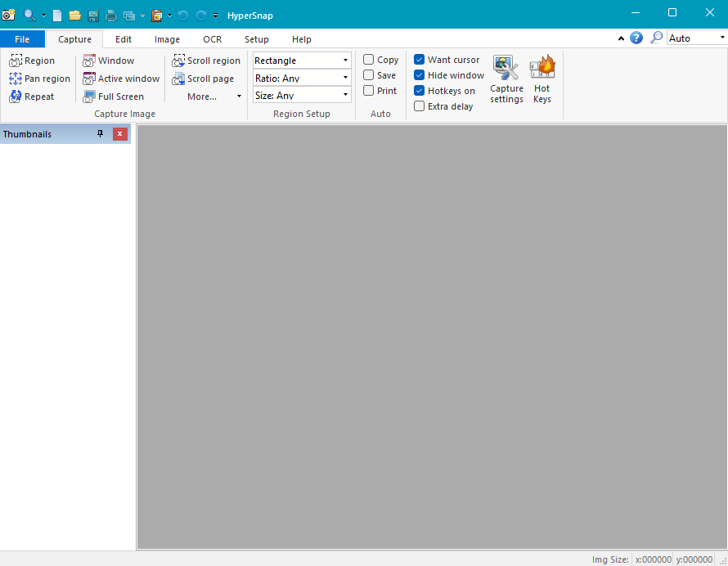Click the HyperSnap camera app icon
The height and width of the screenshot is (566, 728).
coord(8,15)
